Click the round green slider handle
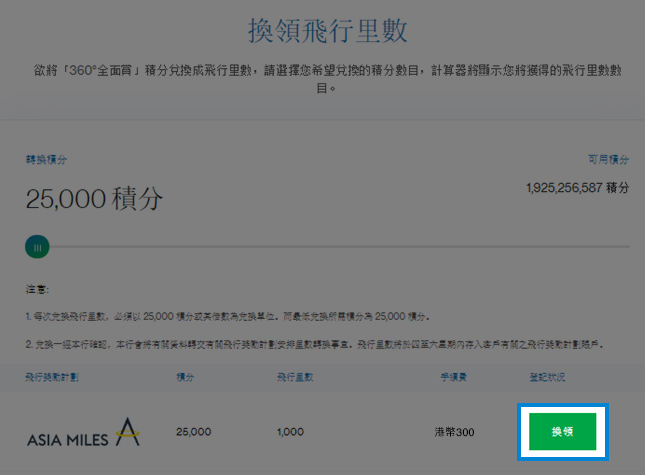The width and height of the screenshot is (645, 475). click(37, 247)
